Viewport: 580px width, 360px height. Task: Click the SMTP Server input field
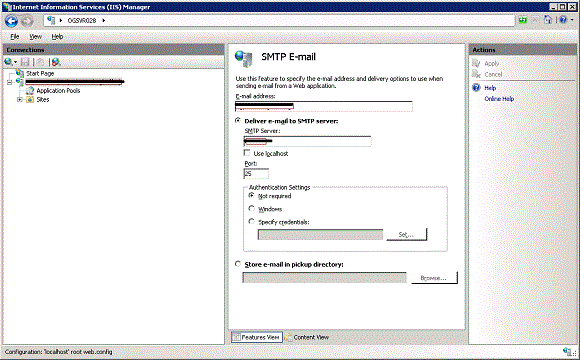[307, 141]
